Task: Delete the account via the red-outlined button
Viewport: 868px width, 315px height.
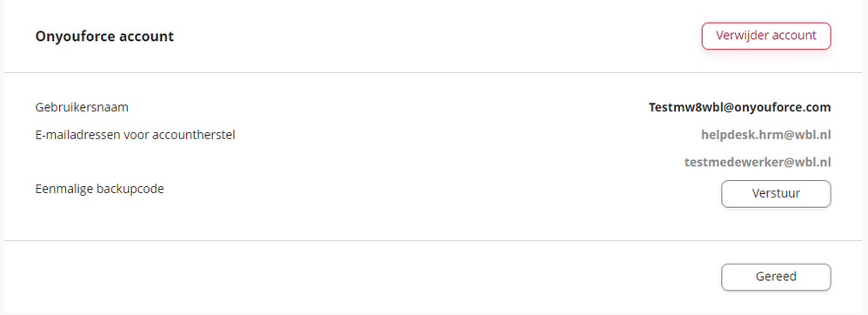Action: pyautogui.click(x=766, y=36)
